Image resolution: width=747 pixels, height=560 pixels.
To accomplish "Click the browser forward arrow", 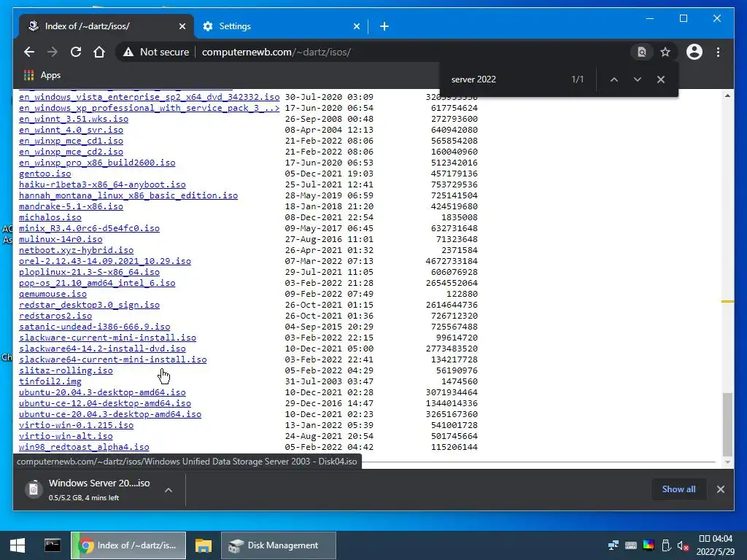I will point(53,52).
